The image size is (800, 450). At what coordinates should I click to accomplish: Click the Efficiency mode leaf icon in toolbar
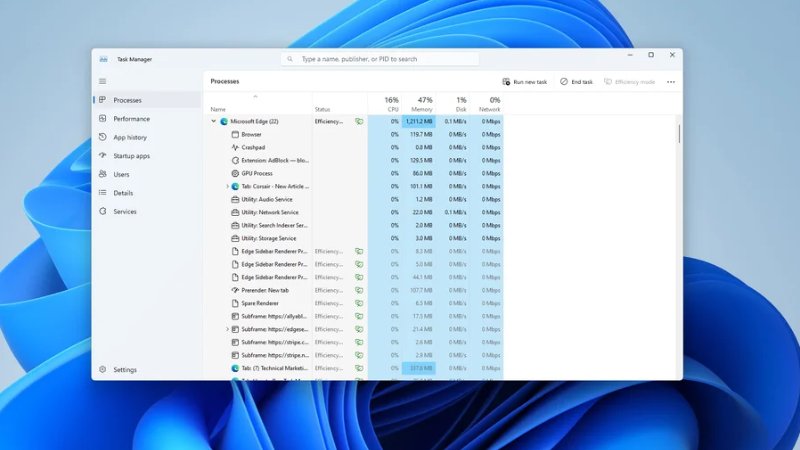608,82
